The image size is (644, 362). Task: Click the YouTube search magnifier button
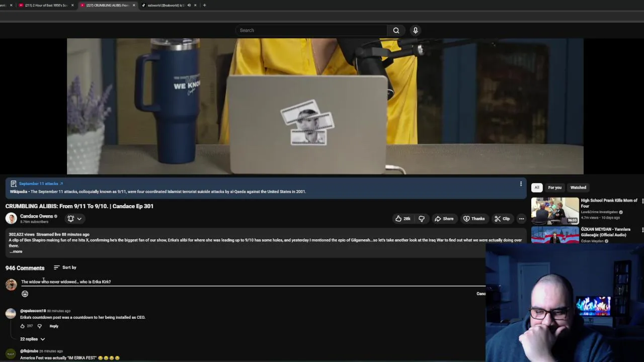coord(396,30)
